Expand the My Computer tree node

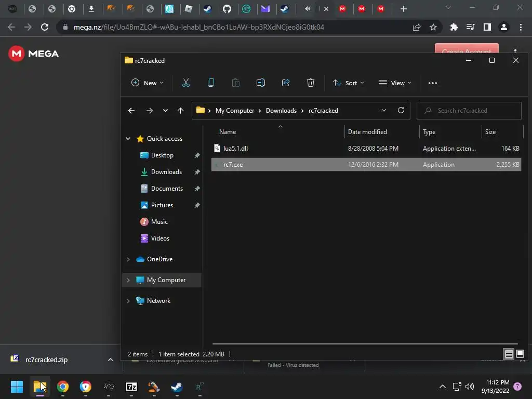coord(128,280)
